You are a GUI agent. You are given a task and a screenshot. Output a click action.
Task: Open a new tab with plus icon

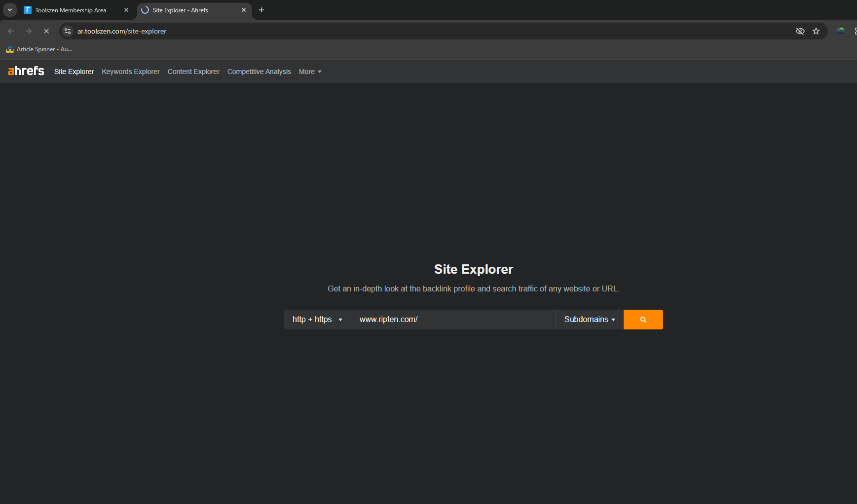tap(261, 10)
